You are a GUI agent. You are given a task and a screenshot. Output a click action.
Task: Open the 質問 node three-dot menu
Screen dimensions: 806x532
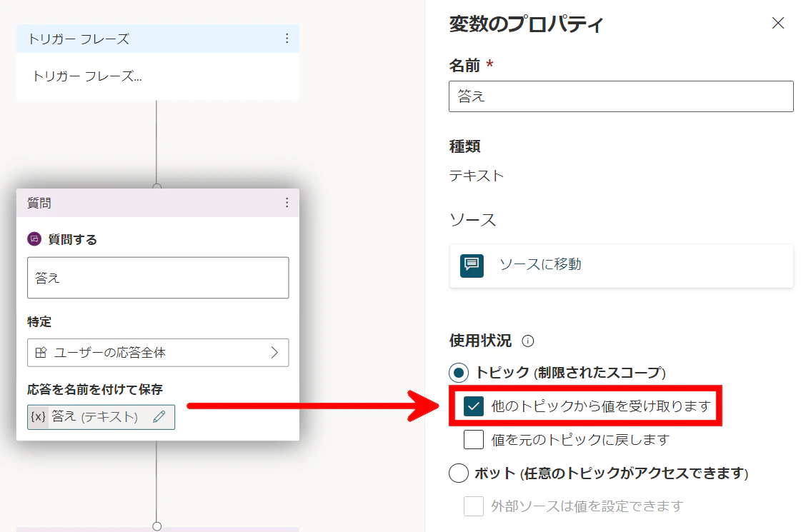287,203
